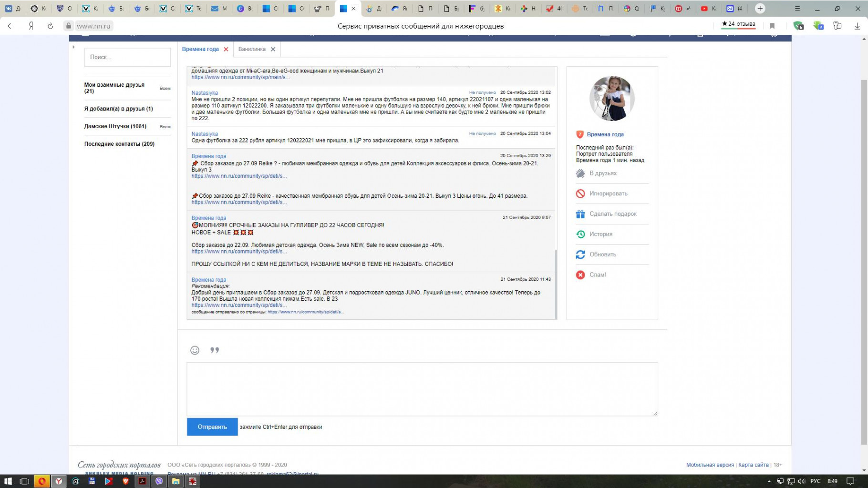Open a new browser tab with plus
This screenshot has width=868, height=488.
coord(760,9)
